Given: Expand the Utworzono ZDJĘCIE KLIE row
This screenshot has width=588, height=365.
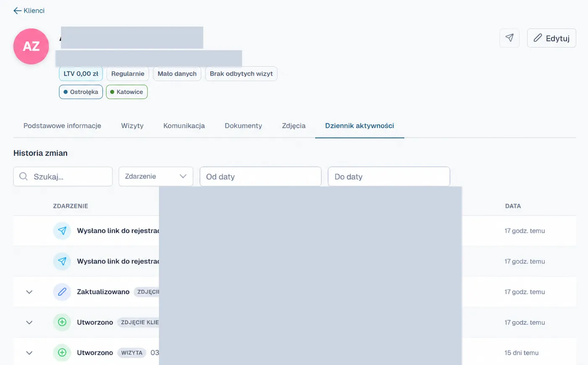Looking at the screenshot, I should pos(29,323).
